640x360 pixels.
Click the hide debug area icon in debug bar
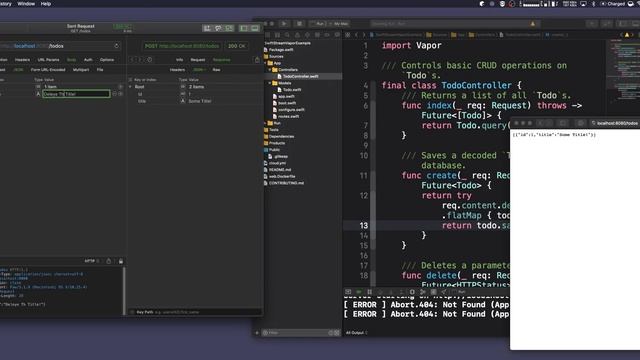(x=348, y=292)
